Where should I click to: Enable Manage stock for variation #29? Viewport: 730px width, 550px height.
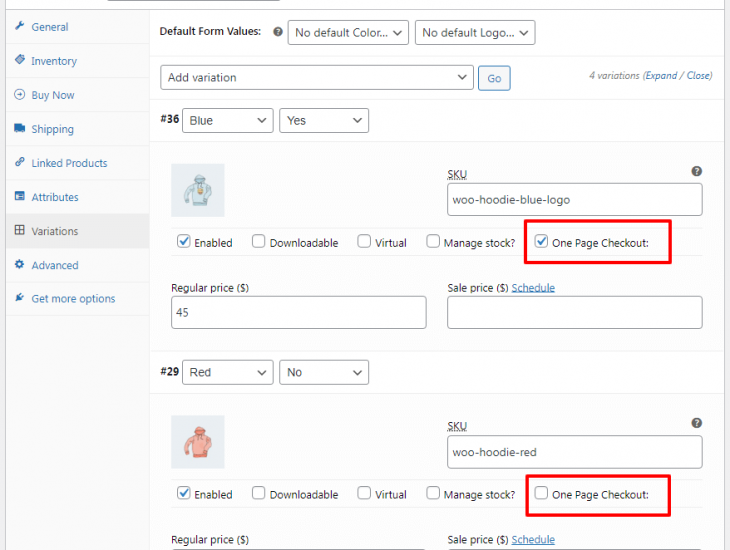[x=433, y=493]
